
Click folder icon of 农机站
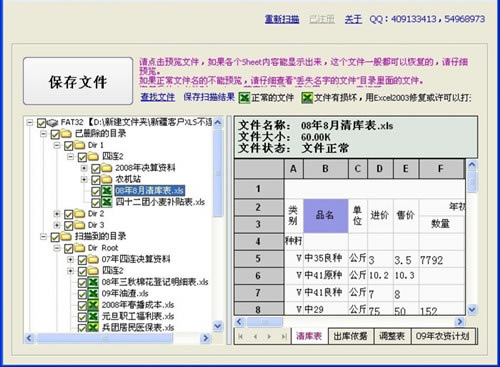pyautogui.click(x=107, y=179)
